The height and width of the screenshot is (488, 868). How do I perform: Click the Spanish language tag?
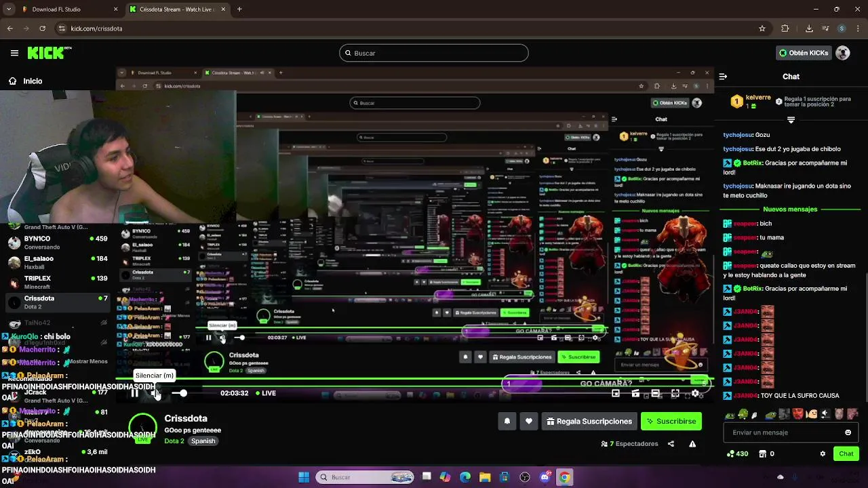(203, 441)
